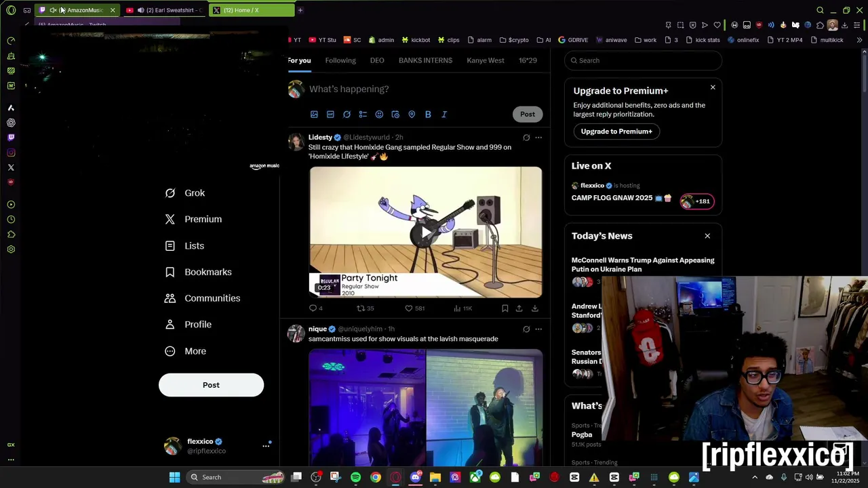868x488 pixels.
Task: Open Grok explain icon on nique's post
Action: pyautogui.click(x=526, y=329)
